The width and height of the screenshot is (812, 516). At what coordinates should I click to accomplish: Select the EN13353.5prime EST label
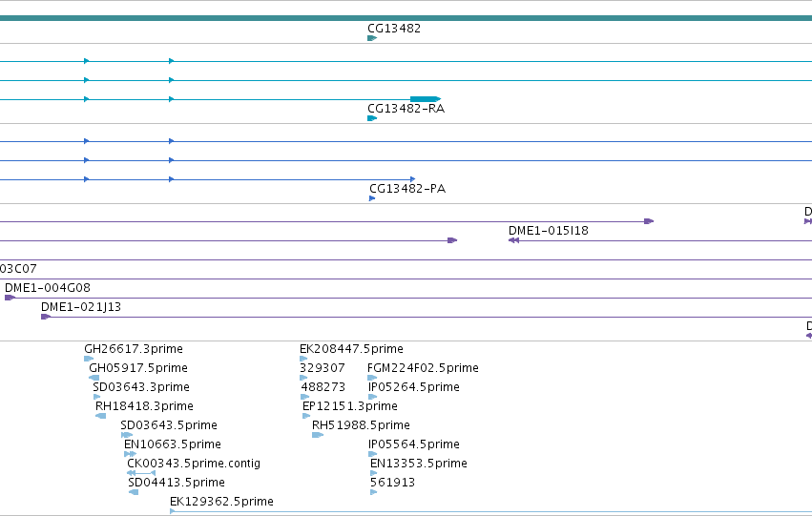(x=419, y=464)
